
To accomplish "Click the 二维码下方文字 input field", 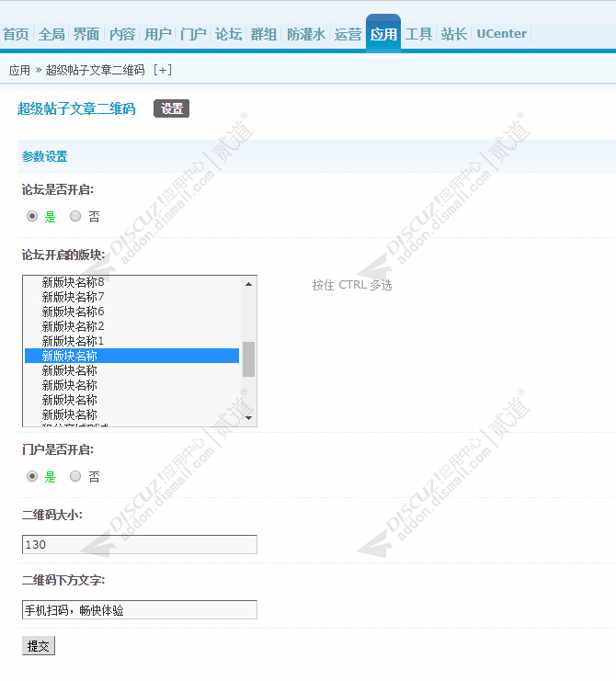I will coord(140,609).
